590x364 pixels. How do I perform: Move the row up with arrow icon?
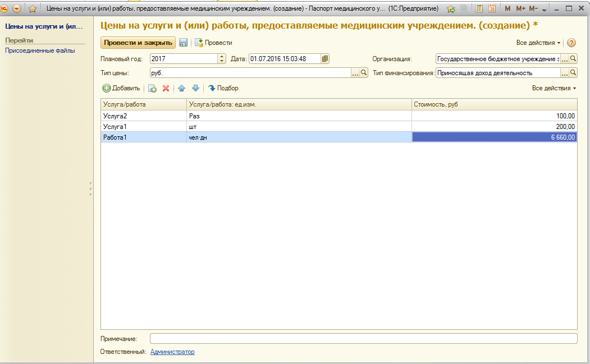pos(181,88)
